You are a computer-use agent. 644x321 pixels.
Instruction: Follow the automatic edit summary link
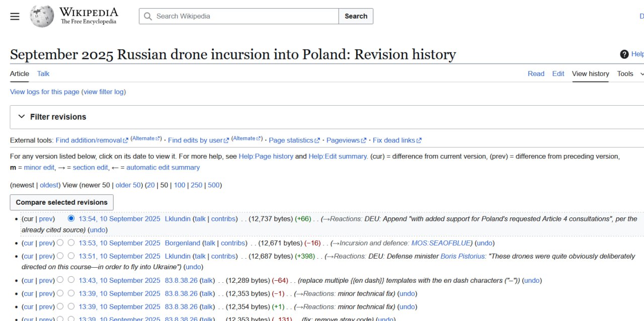[163, 167]
